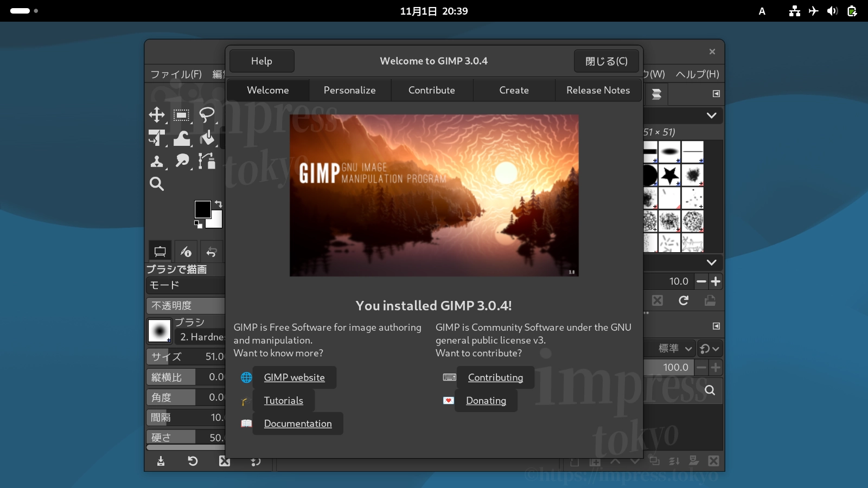Screen dimensions: 868x488
Task: Expand the brush tag dropdown chevron below grid
Action: [x=711, y=262]
